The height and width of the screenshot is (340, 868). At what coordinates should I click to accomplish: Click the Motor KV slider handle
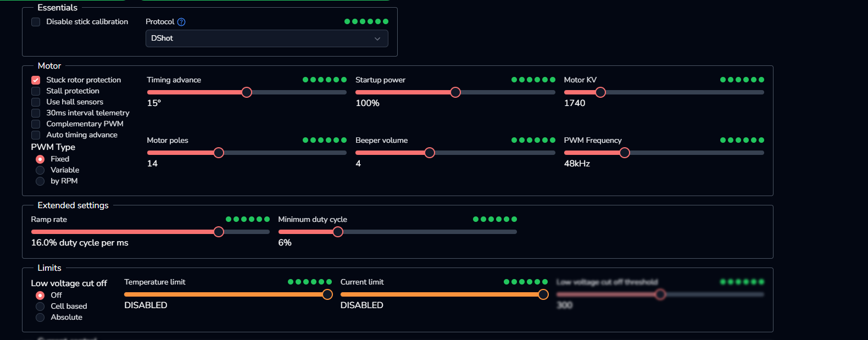pos(600,92)
